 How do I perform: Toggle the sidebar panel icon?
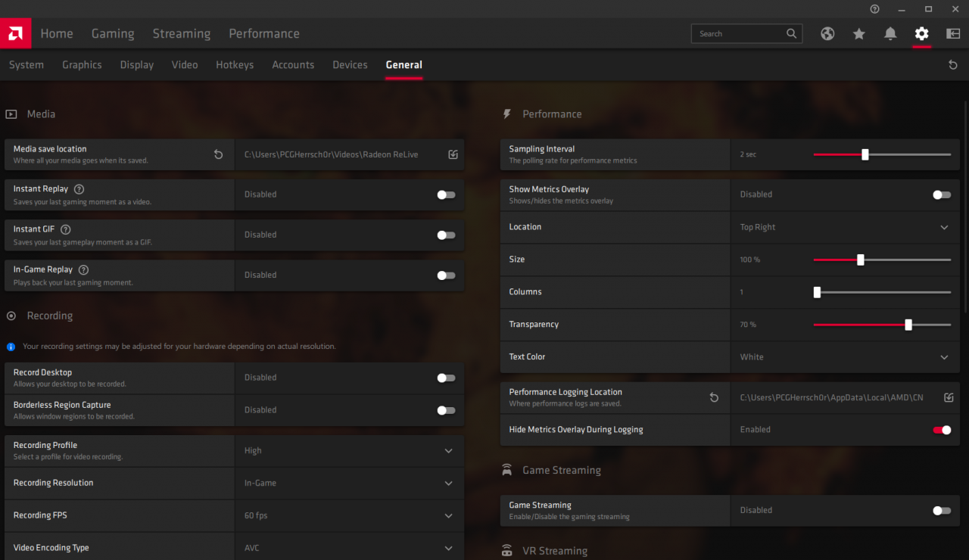953,33
